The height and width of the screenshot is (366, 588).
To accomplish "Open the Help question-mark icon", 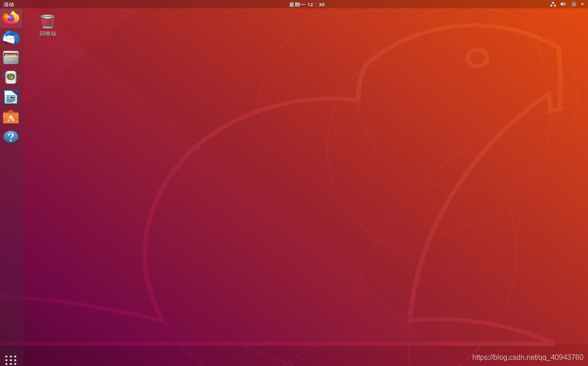I will point(11,137).
